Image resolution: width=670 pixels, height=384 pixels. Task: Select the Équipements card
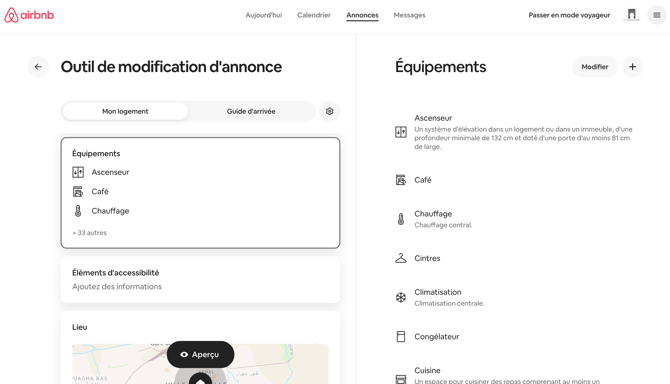tap(200, 193)
